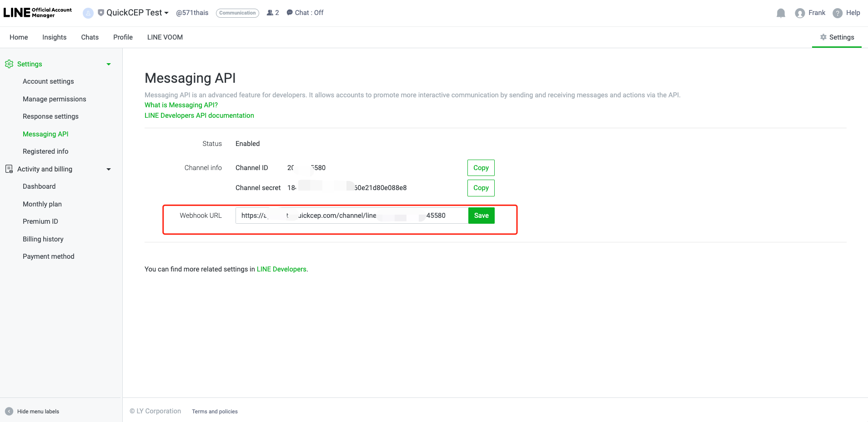Click the @571thais account ID
Screen dimensions: 868x422
pos(192,13)
